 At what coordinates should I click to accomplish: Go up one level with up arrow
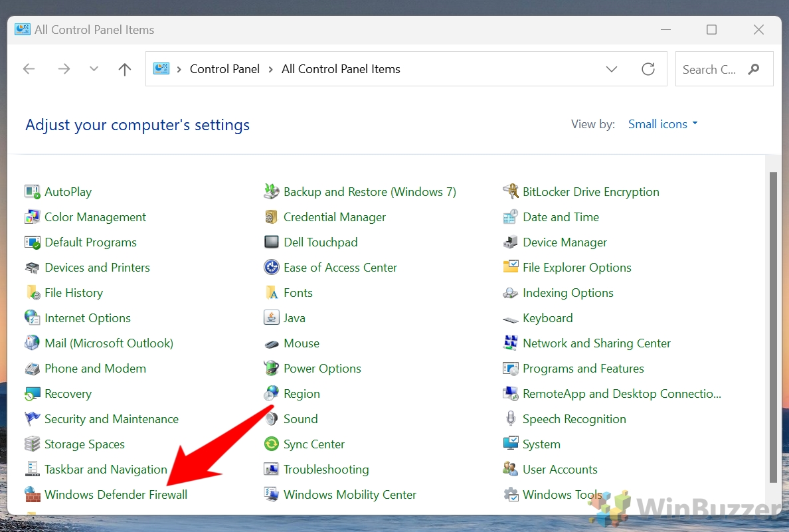point(125,69)
